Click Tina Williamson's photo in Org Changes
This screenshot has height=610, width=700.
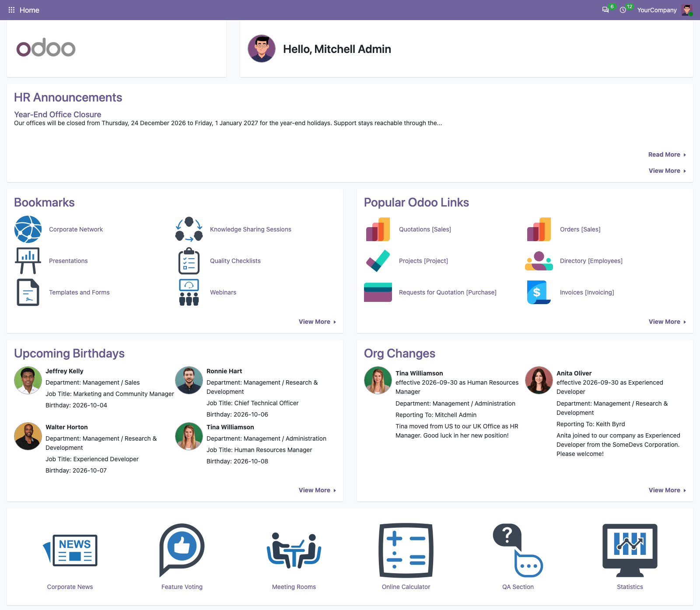378,380
